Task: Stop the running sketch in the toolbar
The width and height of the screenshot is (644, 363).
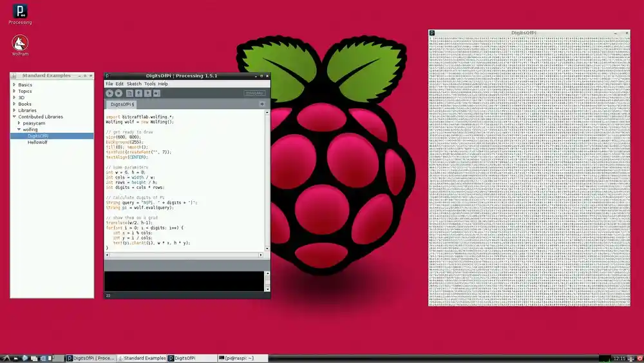Action: click(118, 93)
